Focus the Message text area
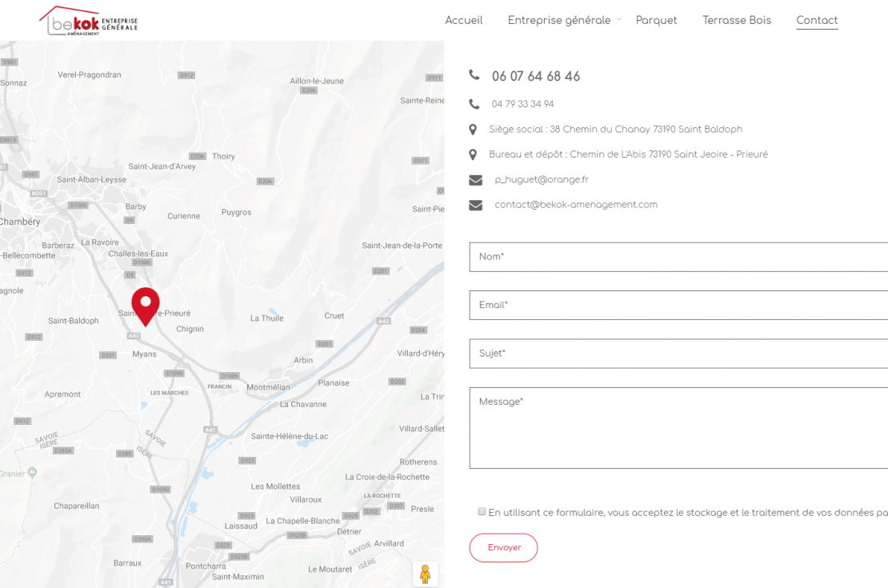Image resolution: width=888 pixels, height=588 pixels. click(x=678, y=428)
